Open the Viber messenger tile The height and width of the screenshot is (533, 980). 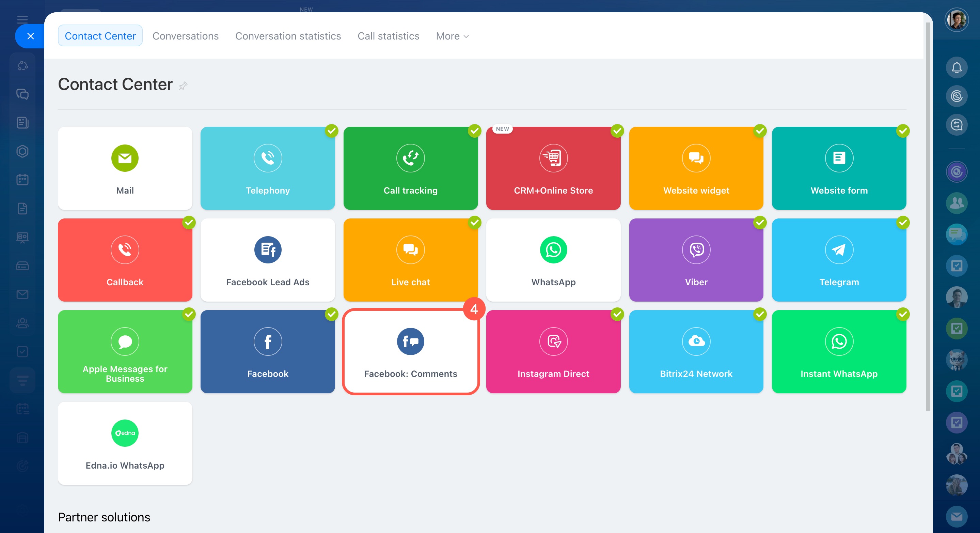tap(696, 260)
